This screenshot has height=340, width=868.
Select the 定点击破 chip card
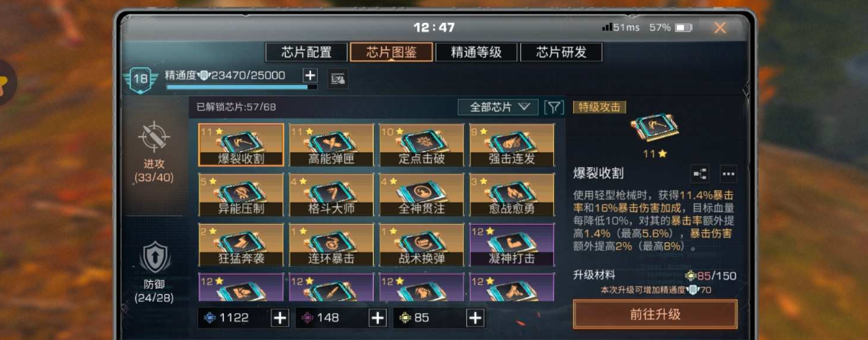point(421,145)
